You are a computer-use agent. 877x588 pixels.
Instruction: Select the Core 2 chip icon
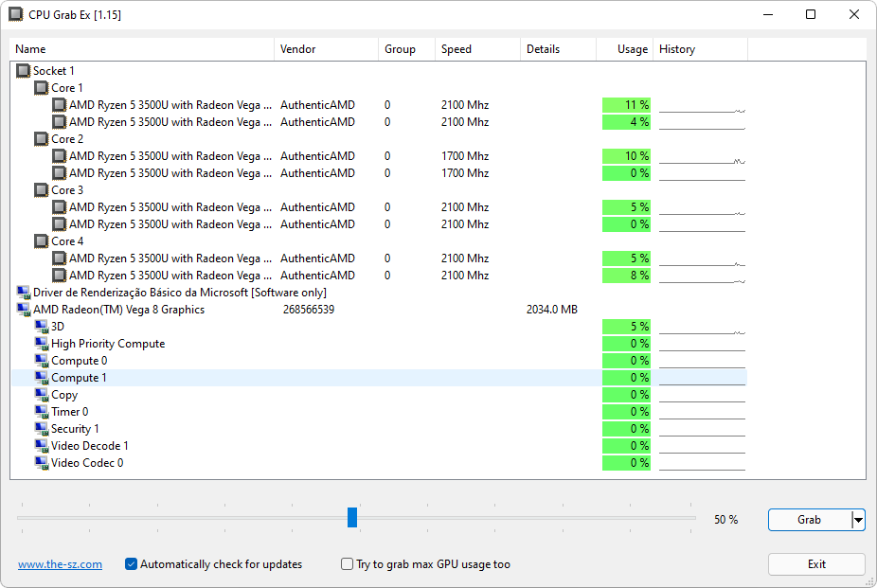click(42, 139)
